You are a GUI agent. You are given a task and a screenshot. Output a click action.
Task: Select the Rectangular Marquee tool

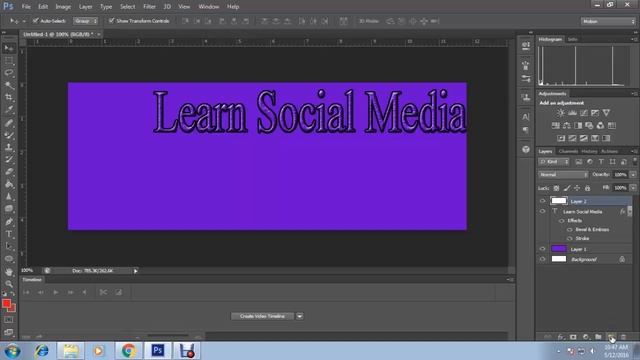(9, 61)
